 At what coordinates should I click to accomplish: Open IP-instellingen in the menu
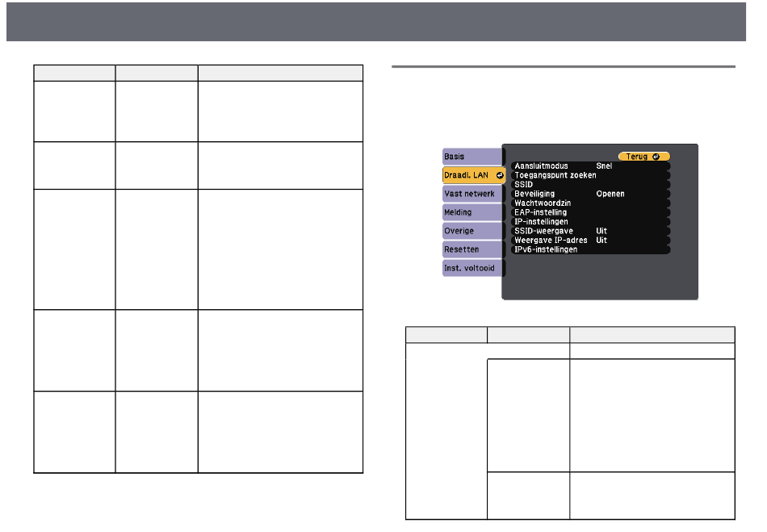click(x=591, y=221)
